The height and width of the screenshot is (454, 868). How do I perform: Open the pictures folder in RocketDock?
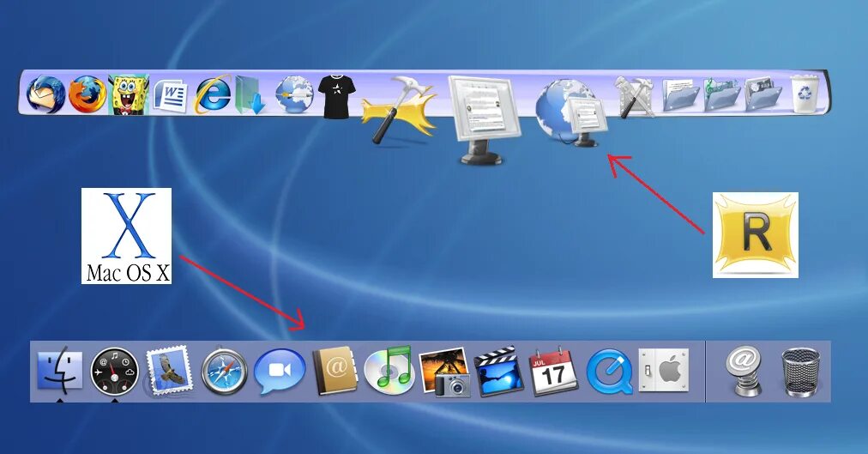point(763,95)
